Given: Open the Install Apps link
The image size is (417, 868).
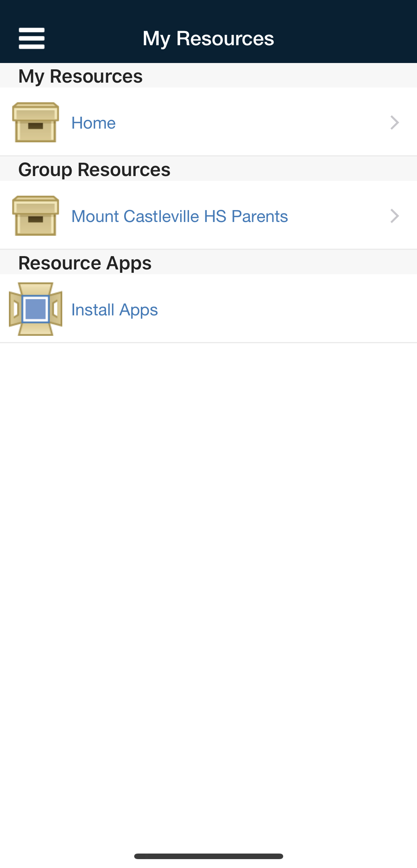Looking at the screenshot, I should tap(115, 310).
